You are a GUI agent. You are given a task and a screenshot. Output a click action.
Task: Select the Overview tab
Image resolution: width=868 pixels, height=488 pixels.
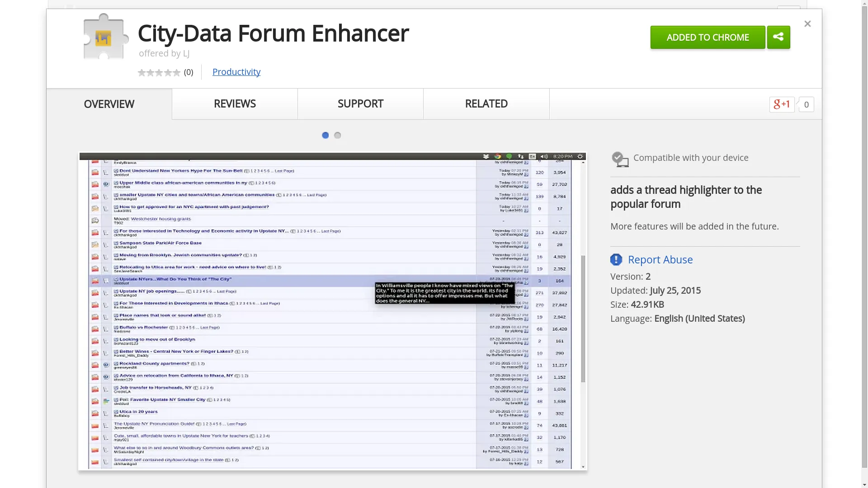coord(109,104)
